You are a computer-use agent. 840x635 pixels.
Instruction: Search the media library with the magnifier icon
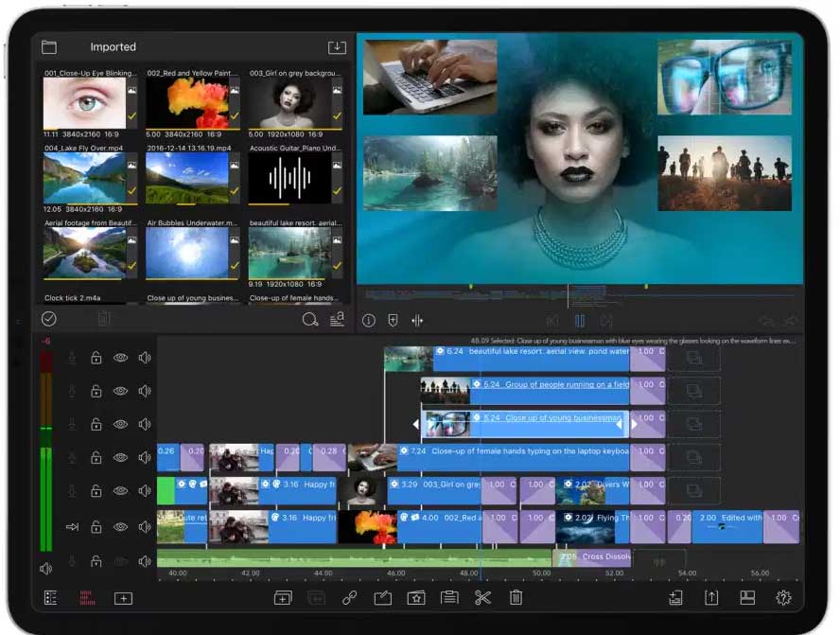tap(308, 321)
